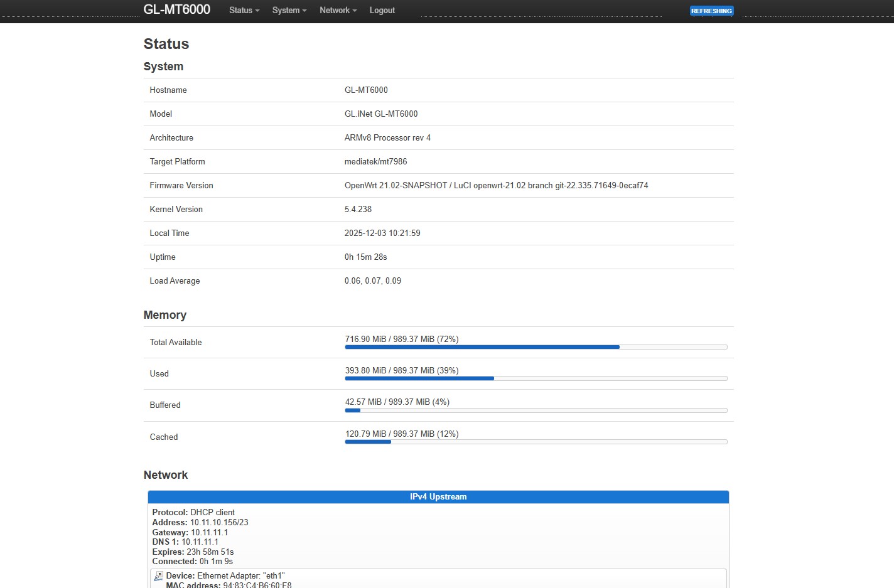Select the Firmware Version value text
894x588 pixels.
coord(496,186)
